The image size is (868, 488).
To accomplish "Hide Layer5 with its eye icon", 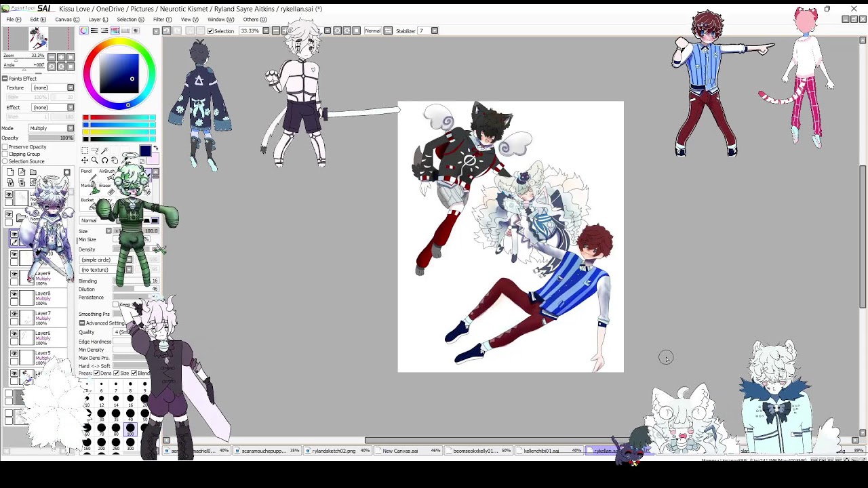I will tap(14, 353).
